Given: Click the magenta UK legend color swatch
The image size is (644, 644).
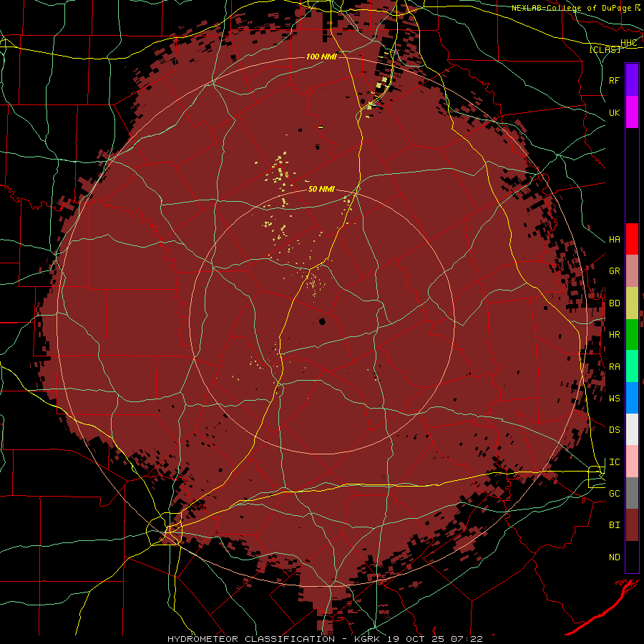Looking at the screenshot, I should click(x=632, y=112).
